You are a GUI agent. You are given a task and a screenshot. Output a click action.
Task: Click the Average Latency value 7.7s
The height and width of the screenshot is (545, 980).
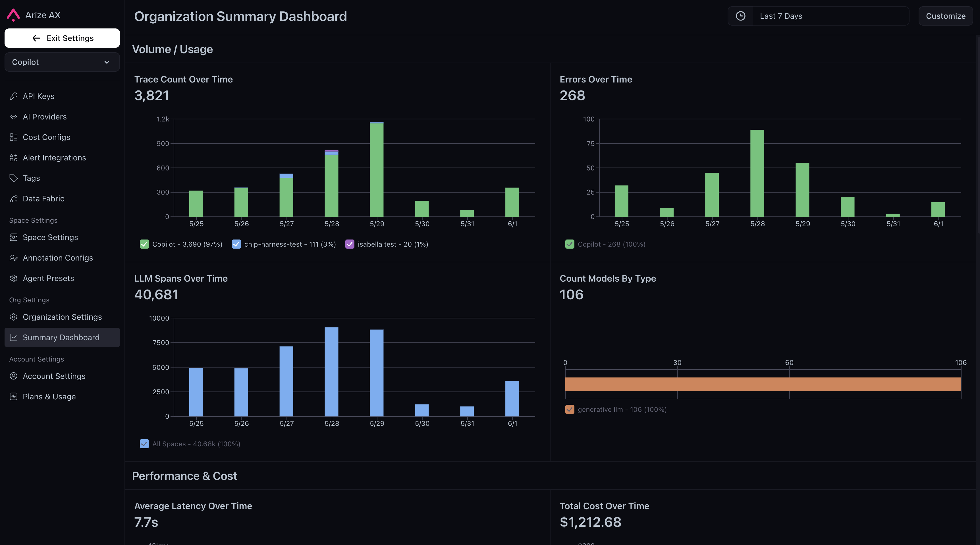[146, 522]
